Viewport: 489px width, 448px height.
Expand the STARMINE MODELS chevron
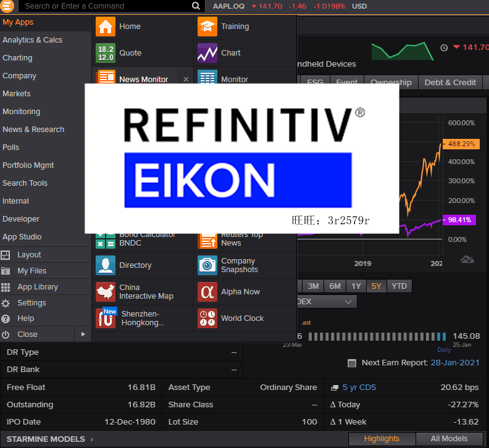click(92, 439)
